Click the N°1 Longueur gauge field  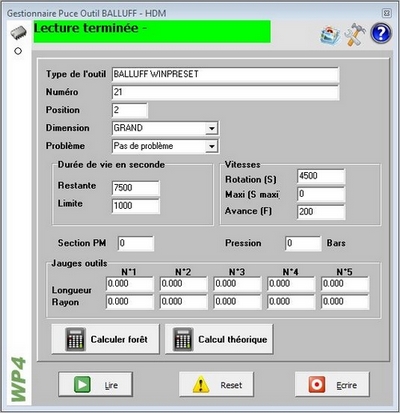130,284
